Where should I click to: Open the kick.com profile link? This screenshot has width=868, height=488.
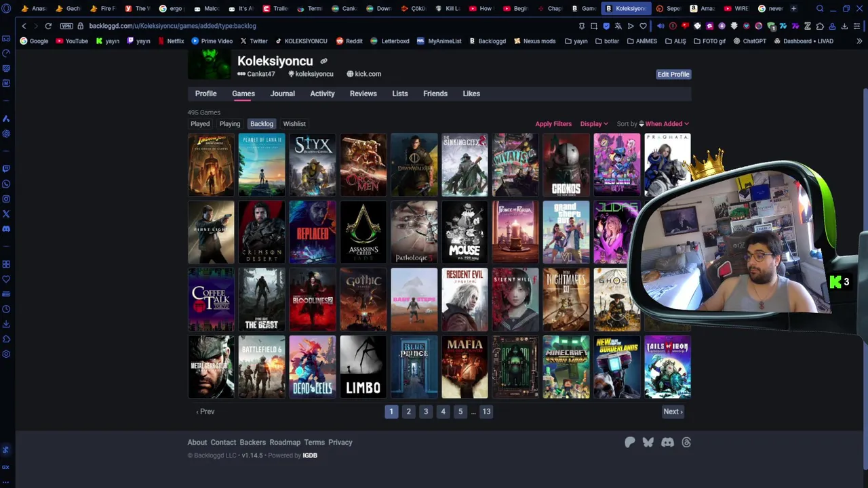point(363,74)
